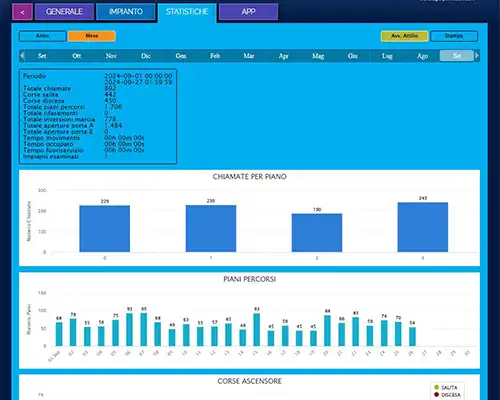500x400 pixels.
Task: Click the purple back arrow button
Action: (x=22, y=12)
